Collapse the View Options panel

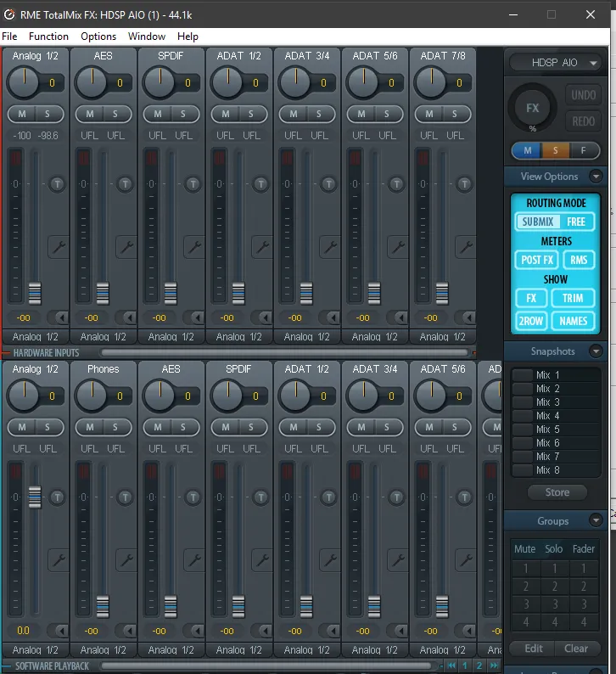tap(596, 177)
